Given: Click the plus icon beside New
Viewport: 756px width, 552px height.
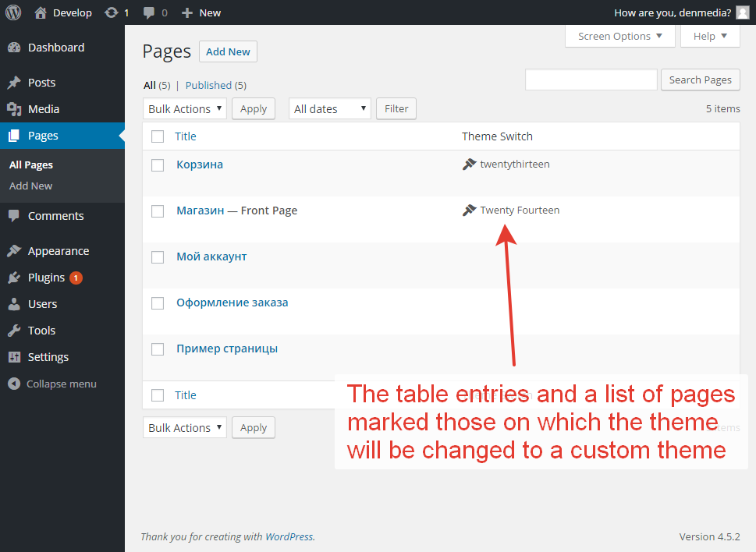Looking at the screenshot, I should (187, 13).
